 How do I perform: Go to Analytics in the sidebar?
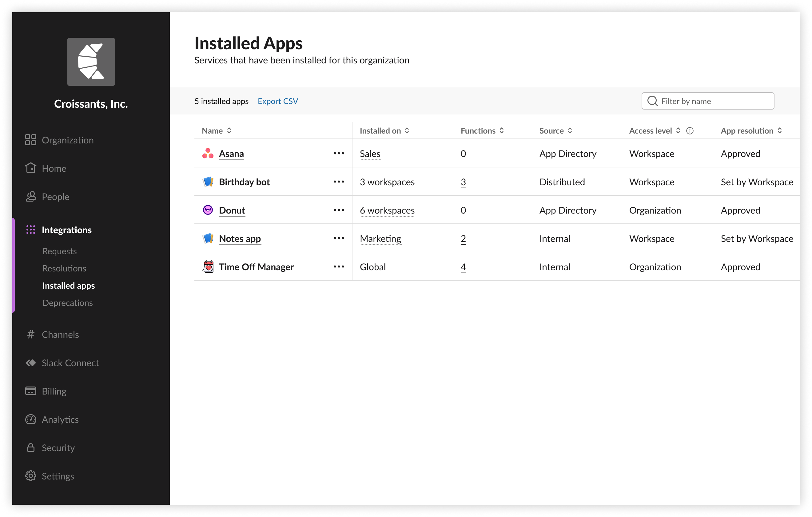tap(60, 419)
